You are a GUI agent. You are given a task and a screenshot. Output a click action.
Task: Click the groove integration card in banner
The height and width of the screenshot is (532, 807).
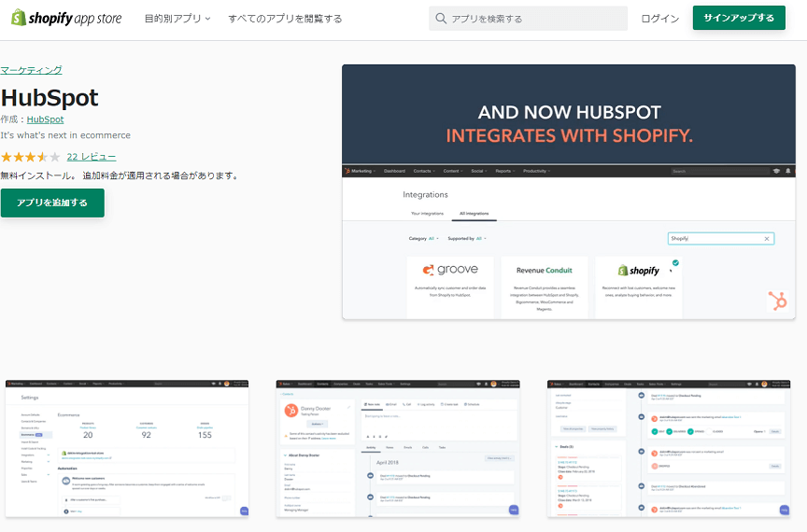click(450, 287)
